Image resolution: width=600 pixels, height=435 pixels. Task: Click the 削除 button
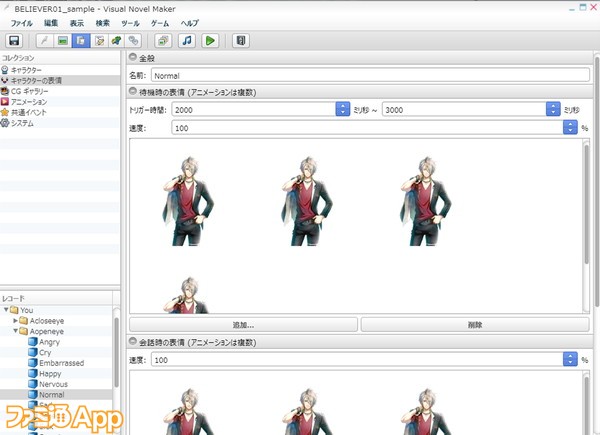click(475, 325)
